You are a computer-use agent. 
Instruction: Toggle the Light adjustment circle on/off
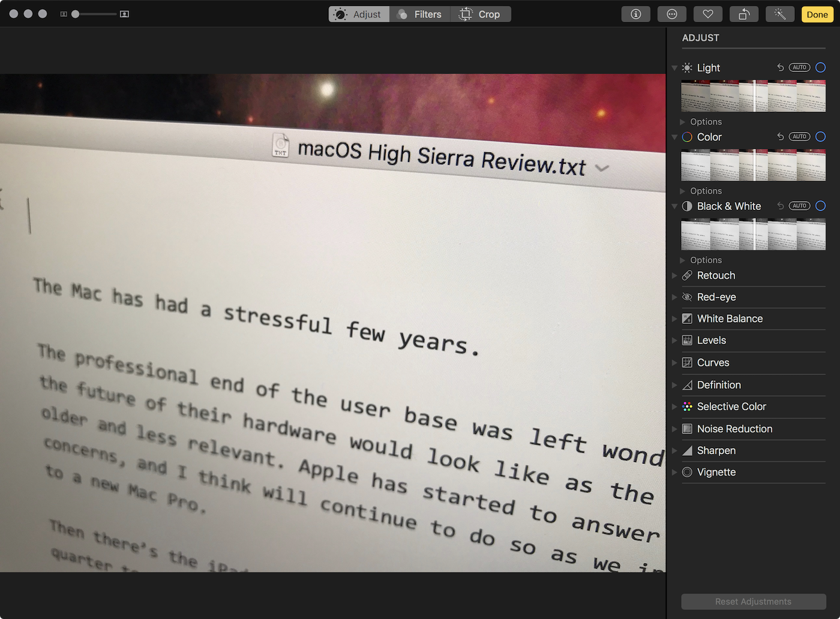(x=821, y=68)
